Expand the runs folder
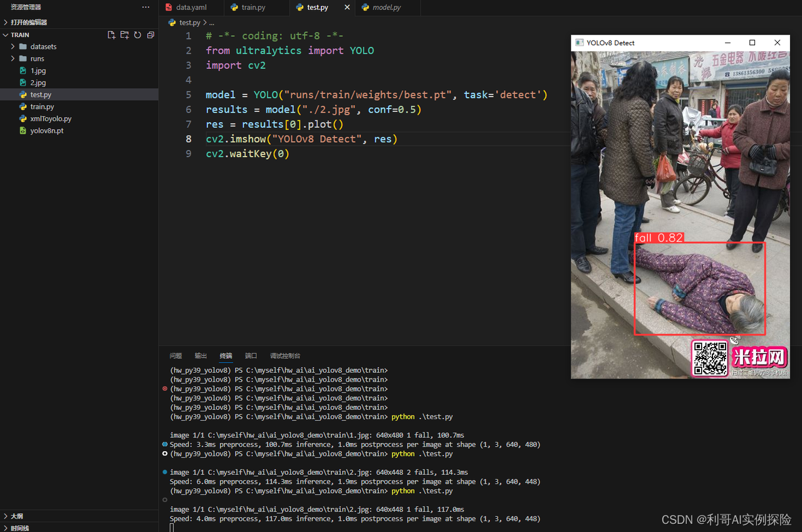Image resolution: width=802 pixels, height=532 pixels. tap(13, 58)
